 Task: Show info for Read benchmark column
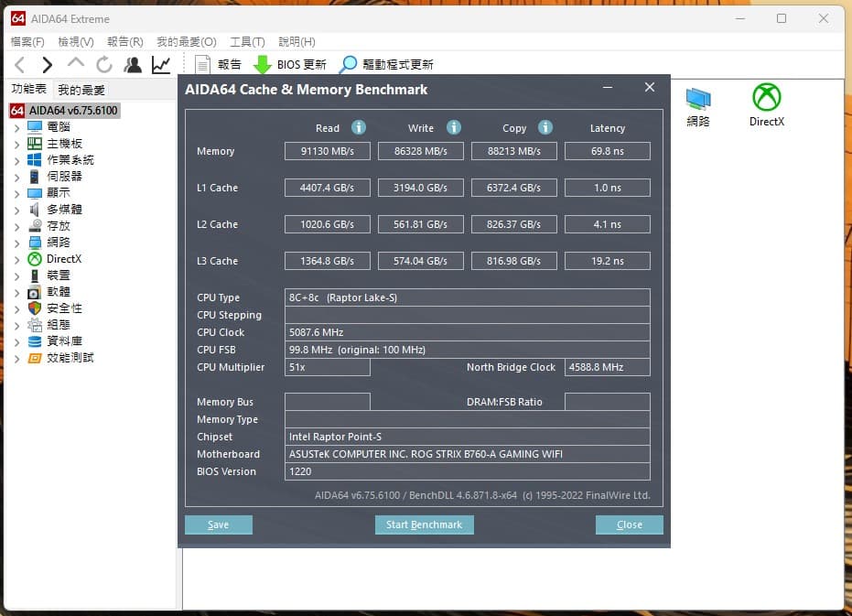tap(359, 127)
